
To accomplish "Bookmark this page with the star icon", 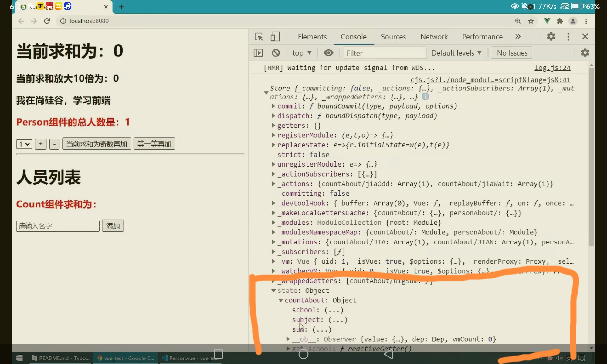I will [531, 21].
